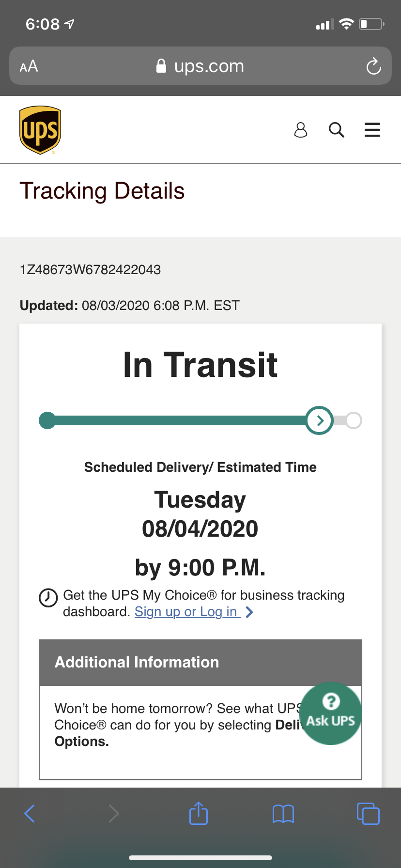Click the in-transit progress arrow marker
The image size is (401, 868).
pos(320,420)
